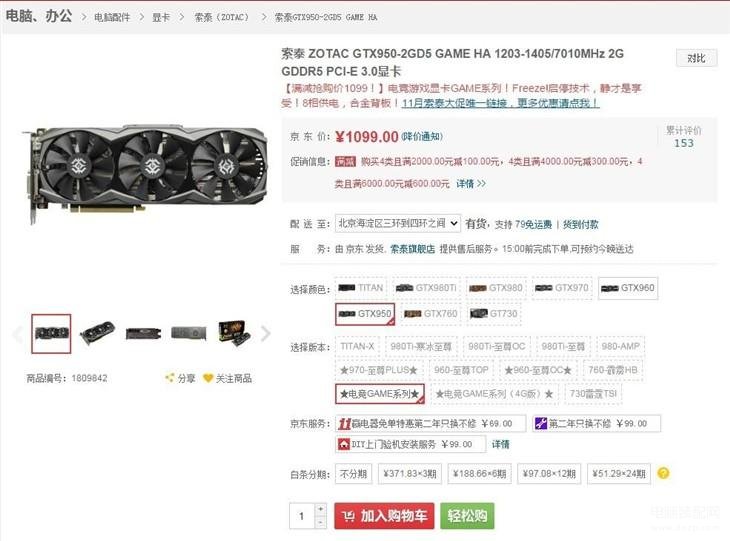Choose the GTX970 model option
The image size is (730, 541).
coord(562,288)
